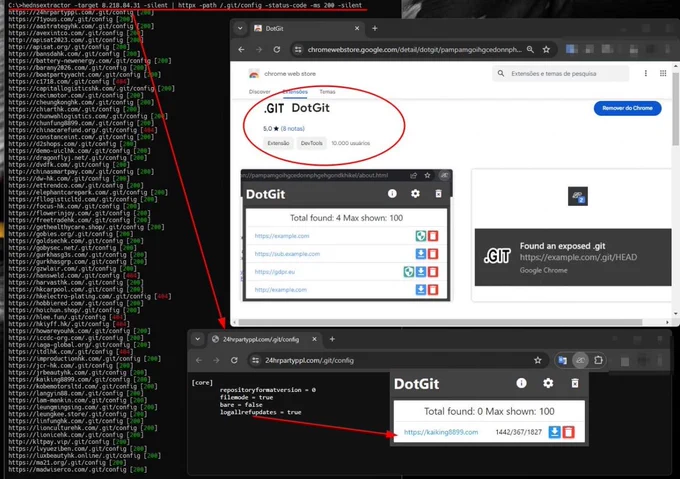Click Remover do Chrome button

628,108
